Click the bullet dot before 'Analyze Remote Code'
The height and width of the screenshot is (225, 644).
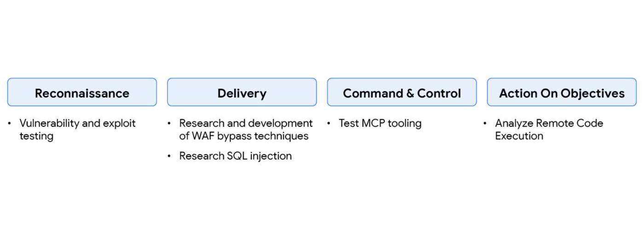(486, 124)
